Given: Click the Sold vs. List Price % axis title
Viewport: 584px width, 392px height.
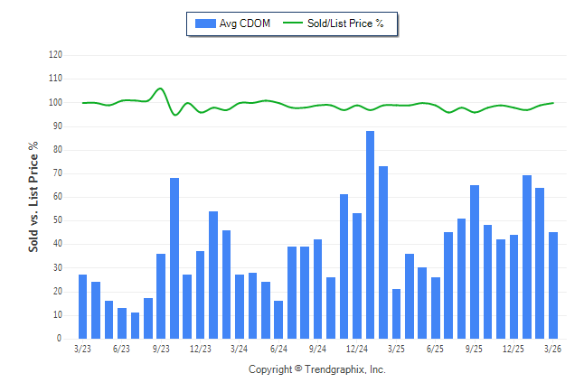Looking at the screenshot, I should (33, 196).
